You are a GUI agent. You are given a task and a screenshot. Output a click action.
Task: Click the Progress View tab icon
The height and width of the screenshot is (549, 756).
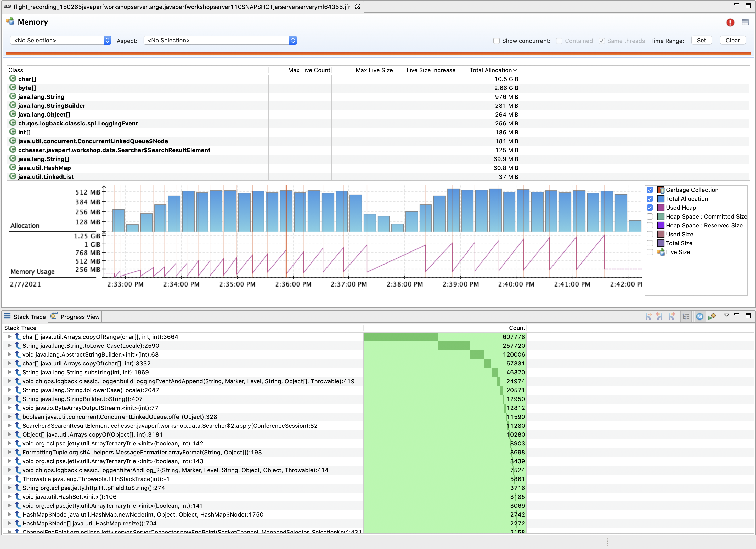(54, 316)
